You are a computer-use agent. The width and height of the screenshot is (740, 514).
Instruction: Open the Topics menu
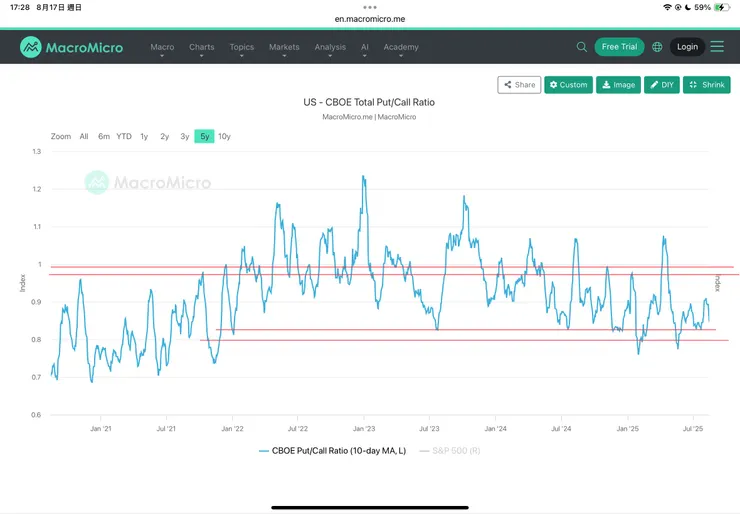(x=242, y=48)
